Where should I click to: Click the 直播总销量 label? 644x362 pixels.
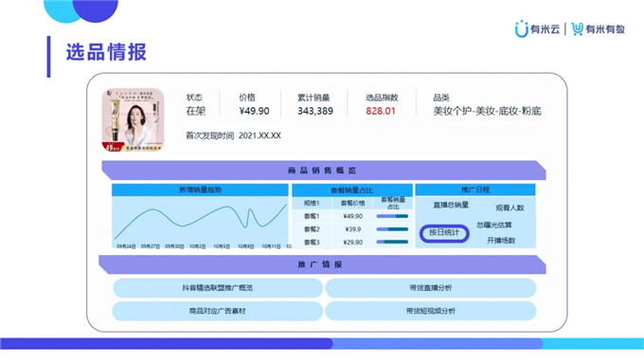tap(451, 205)
